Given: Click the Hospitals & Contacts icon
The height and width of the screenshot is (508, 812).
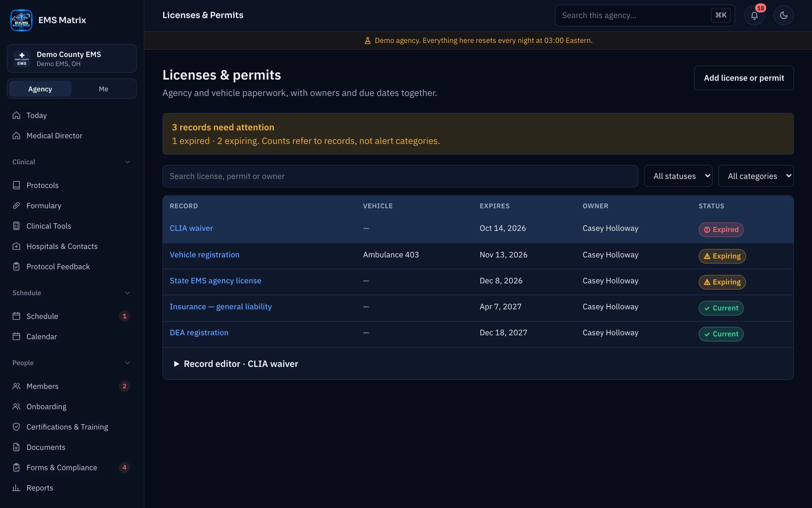Looking at the screenshot, I should (16, 246).
